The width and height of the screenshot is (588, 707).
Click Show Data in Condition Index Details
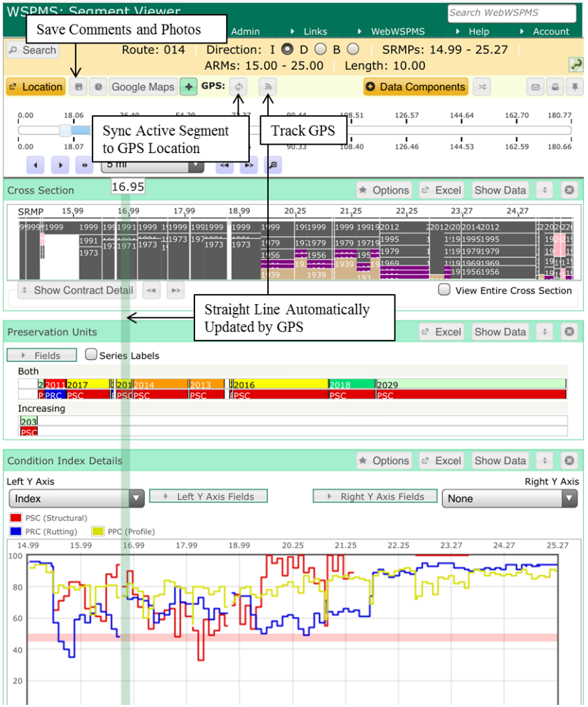click(x=500, y=461)
